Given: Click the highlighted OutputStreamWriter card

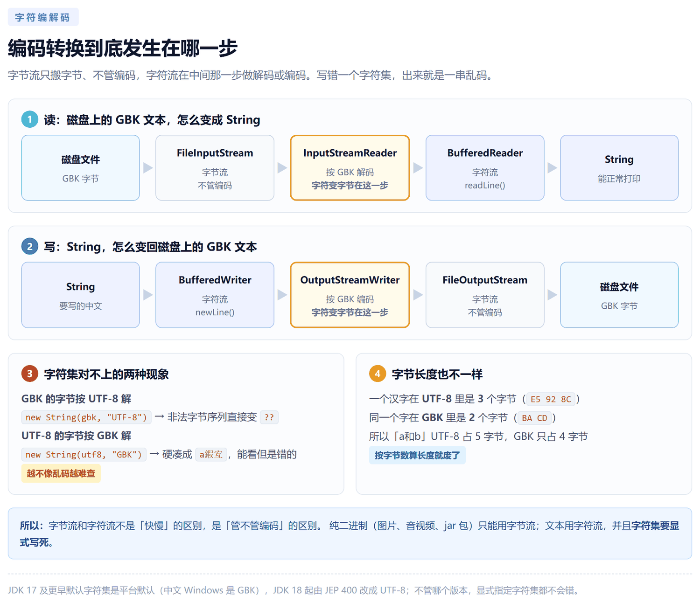Looking at the screenshot, I should (x=350, y=295).
